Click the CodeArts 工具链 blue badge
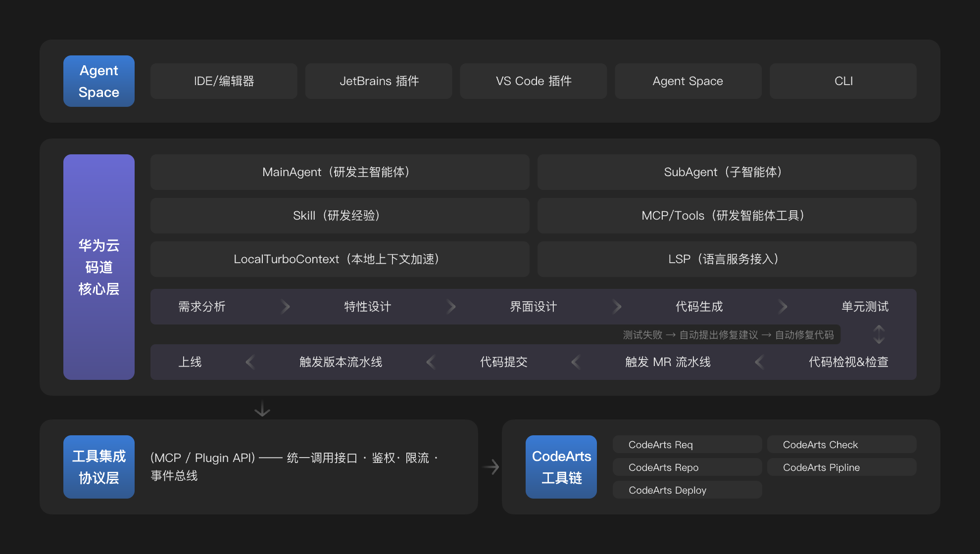The height and width of the screenshot is (554, 980). tap(561, 467)
